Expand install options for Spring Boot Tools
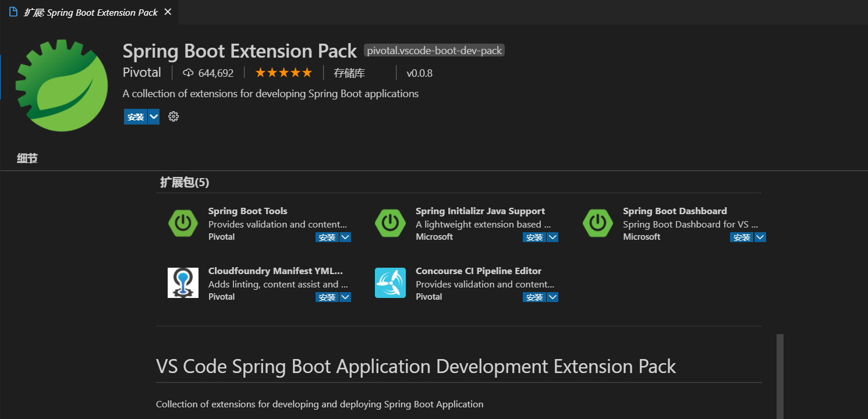This screenshot has height=419, width=868. (x=345, y=237)
